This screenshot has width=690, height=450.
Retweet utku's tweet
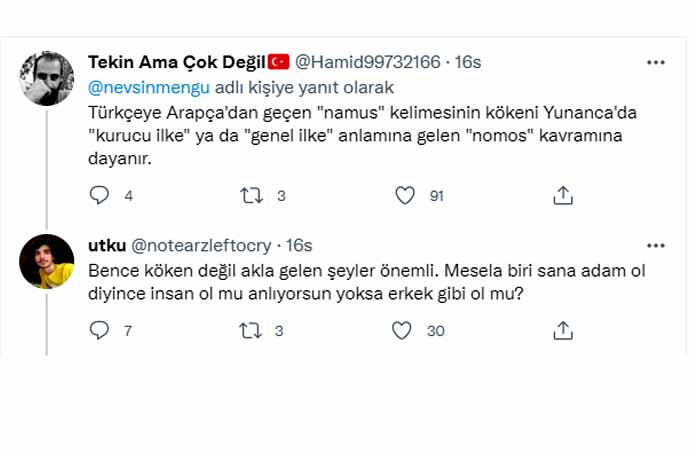click(251, 330)
